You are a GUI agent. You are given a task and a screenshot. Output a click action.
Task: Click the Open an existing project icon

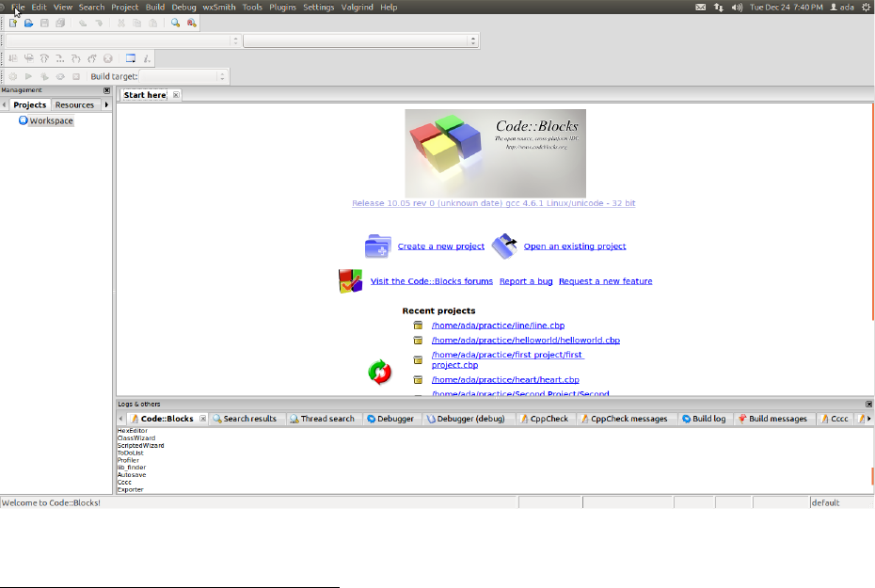pyautogui.click(x=504, y=246)
